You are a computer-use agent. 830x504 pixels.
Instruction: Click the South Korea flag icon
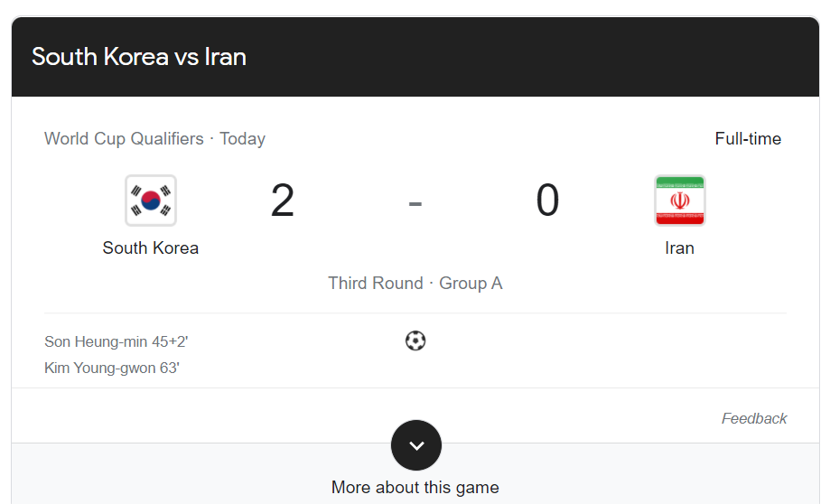click(151, 201)
